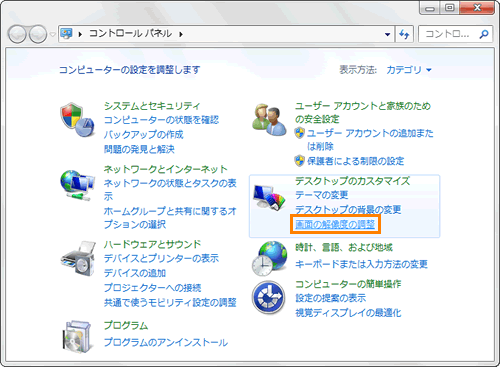Click the プログラム disc box icon
The image size is (500, 367).
[x=77, y=337]
